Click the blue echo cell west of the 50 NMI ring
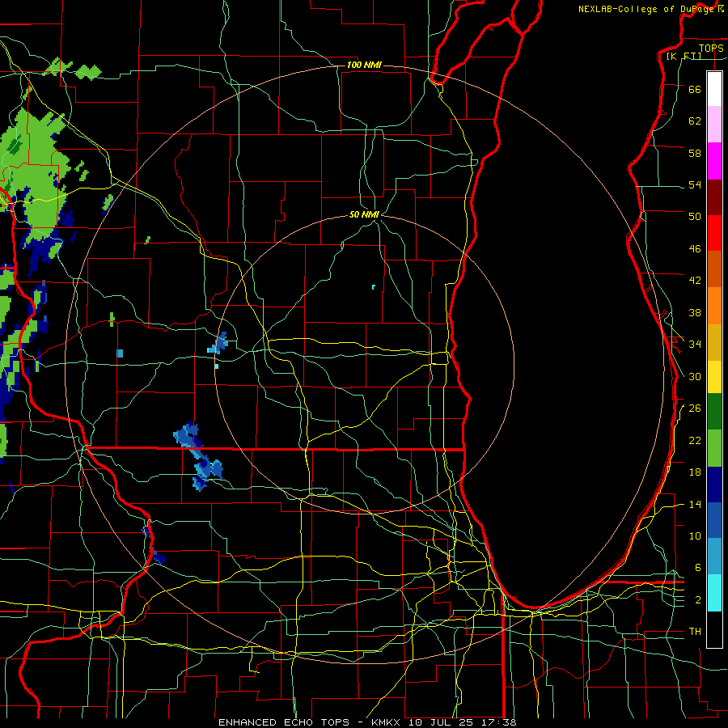 click(218, 344)
